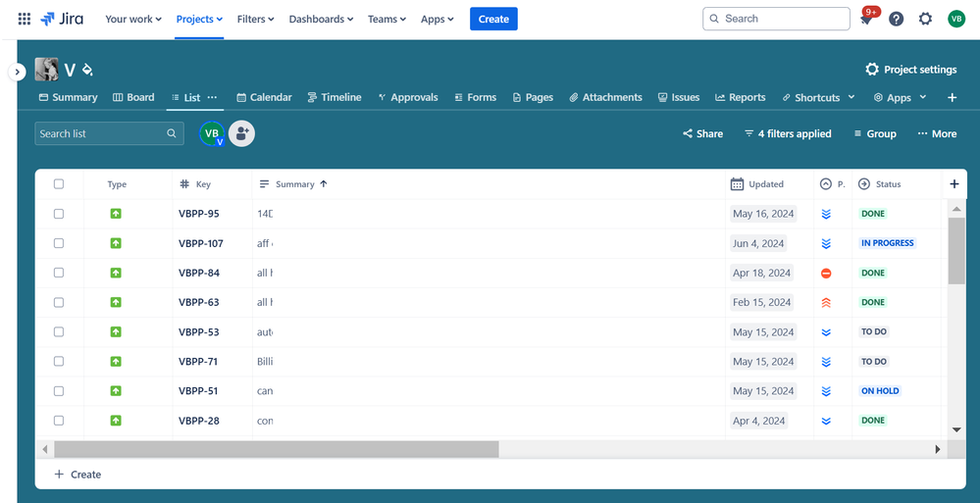
Task: Click the horizontal scrollbar thumb
Action: pos(277,449)
